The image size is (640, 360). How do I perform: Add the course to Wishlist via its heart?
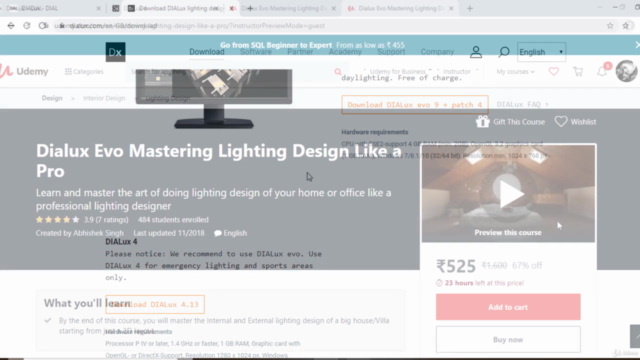point(561,121)
